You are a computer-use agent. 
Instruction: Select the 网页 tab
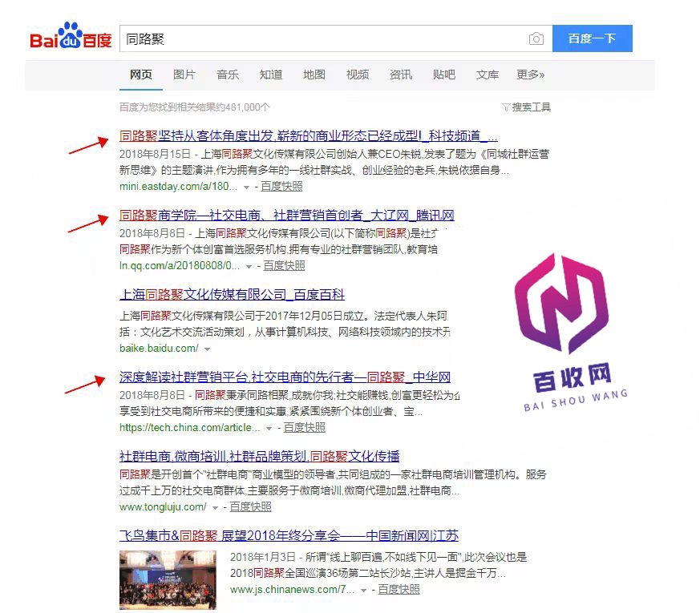click(141, 75)
